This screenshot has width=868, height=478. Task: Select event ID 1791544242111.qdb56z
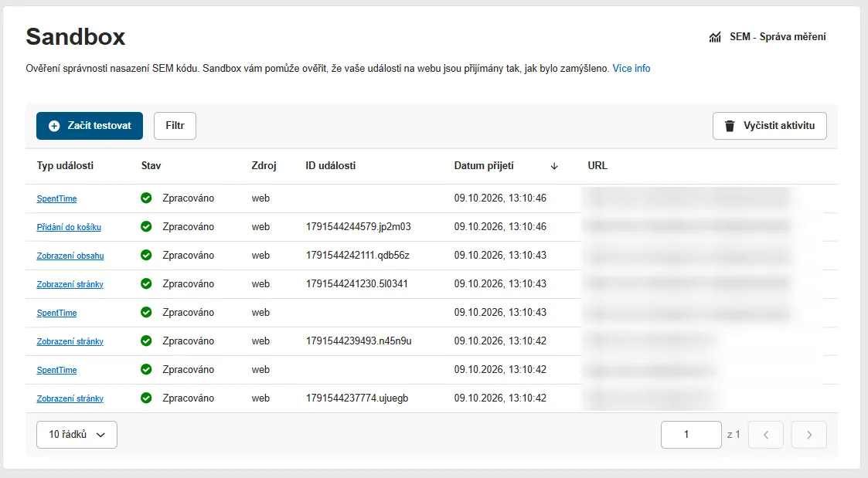pyautogui.click(x=357, y=255)
